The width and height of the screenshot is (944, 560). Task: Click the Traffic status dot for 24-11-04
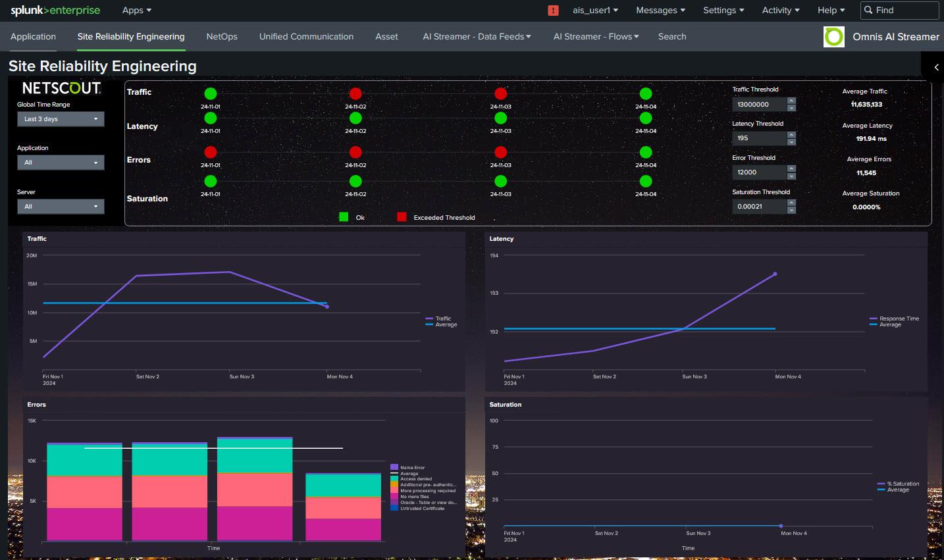pos(646,94)
